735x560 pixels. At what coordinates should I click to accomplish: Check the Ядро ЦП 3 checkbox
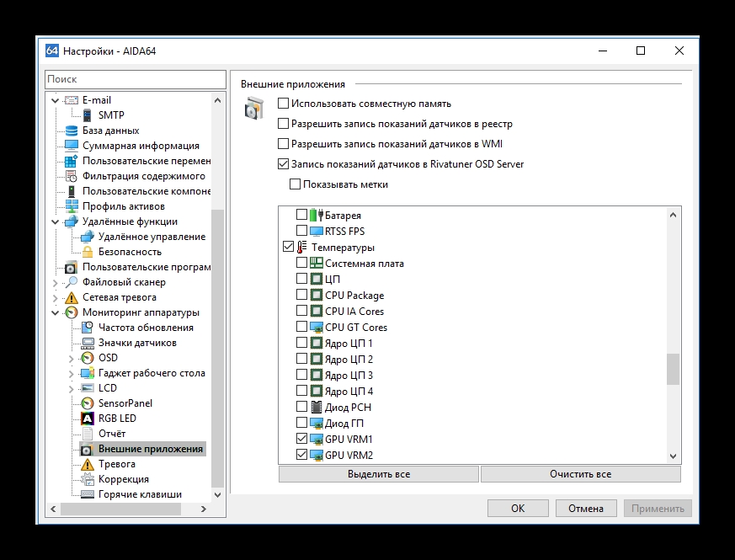click(302, 375)
